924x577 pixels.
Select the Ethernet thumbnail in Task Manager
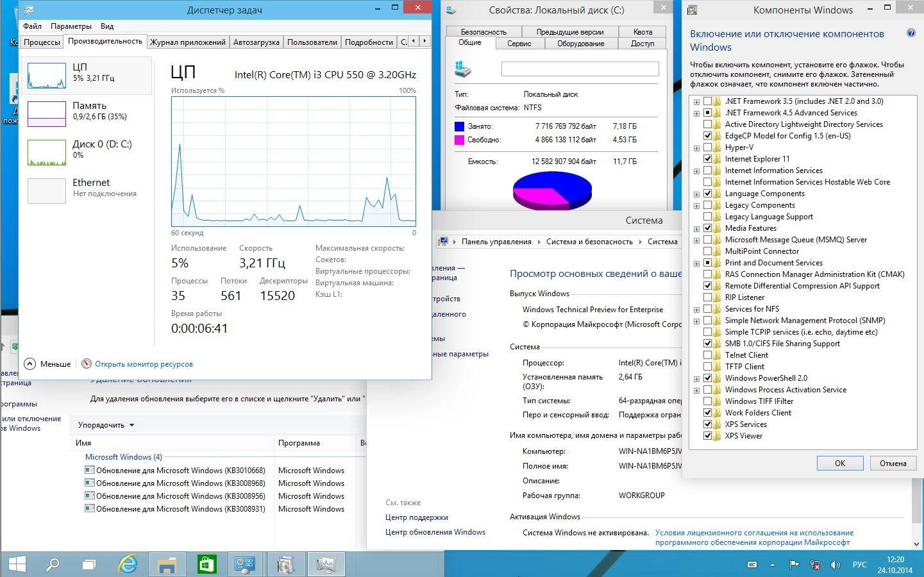pyautogui.click(x=47, y=191)
